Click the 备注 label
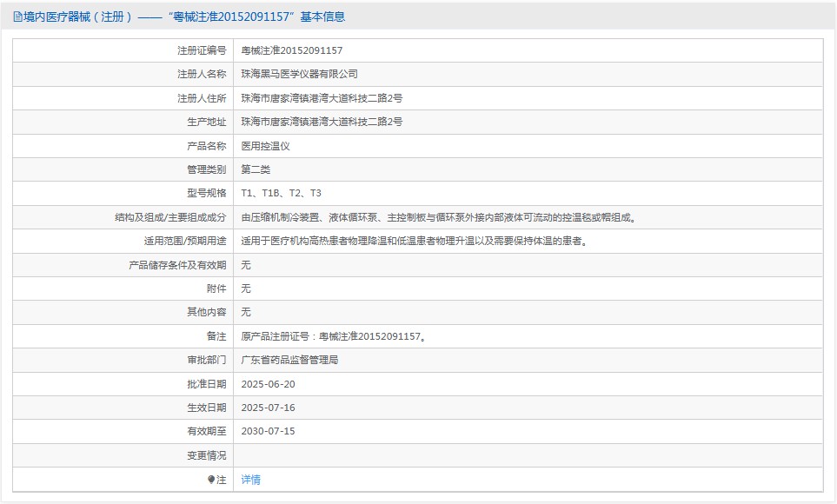Viewport: 837px width, 504px height. point(216,336)
